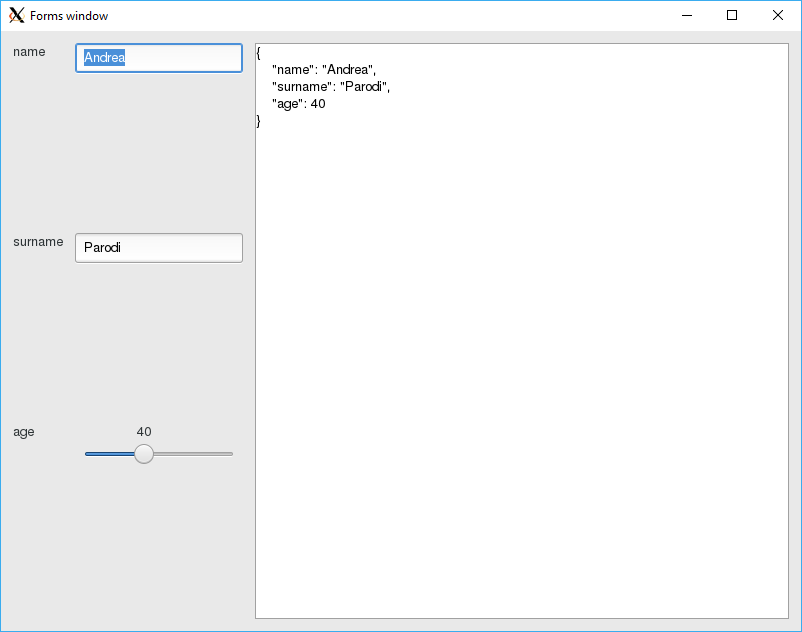
Task: Click the "surname": "Parodi" JSON line
Action: pyautogui.click(x=331, y=86)
